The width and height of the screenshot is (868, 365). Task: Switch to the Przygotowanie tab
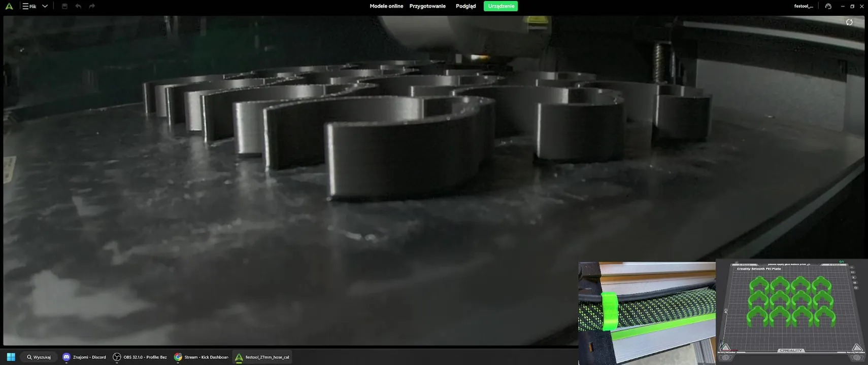pos(427,6)
